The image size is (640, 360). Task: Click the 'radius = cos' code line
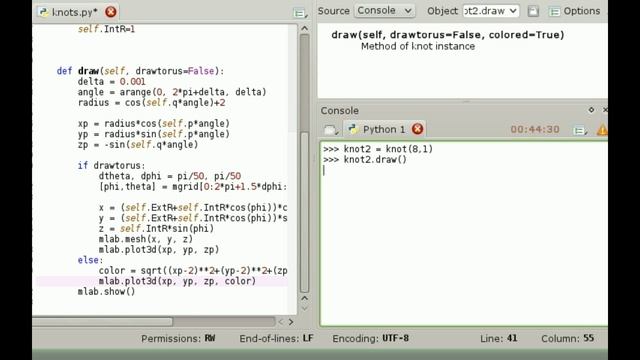tap(151, 102)
